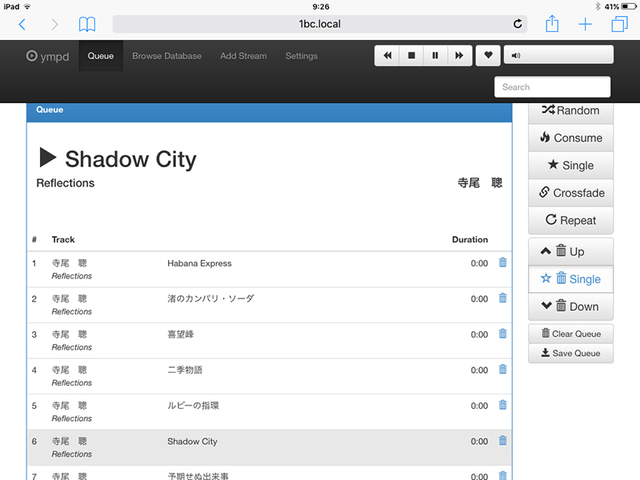Screen dimensions: 640x480
Task: Reload the page in address bar
Action: (518, 24)
